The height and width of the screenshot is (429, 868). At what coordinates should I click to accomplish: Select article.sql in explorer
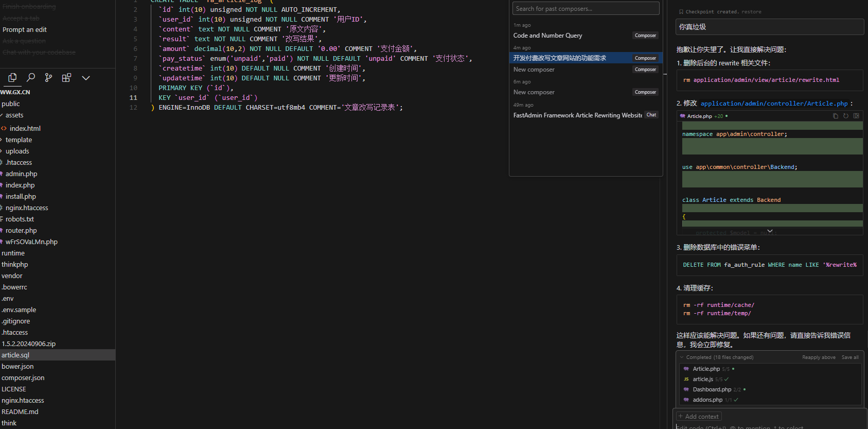58,355
